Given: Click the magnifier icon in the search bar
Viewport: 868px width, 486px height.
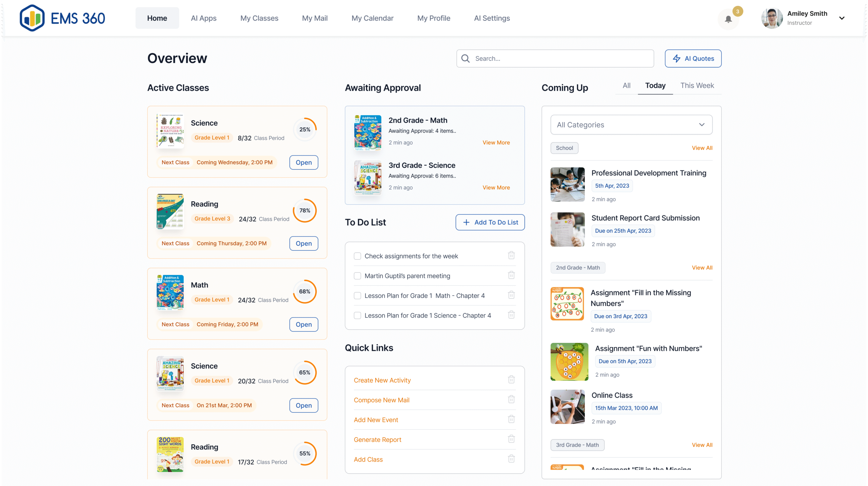Looking at the screenshot, I should point(466,59).
